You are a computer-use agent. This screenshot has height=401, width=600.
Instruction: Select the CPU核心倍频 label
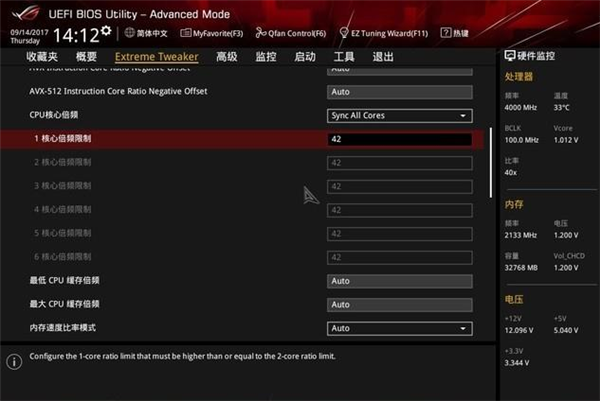[x=54, y=115]
